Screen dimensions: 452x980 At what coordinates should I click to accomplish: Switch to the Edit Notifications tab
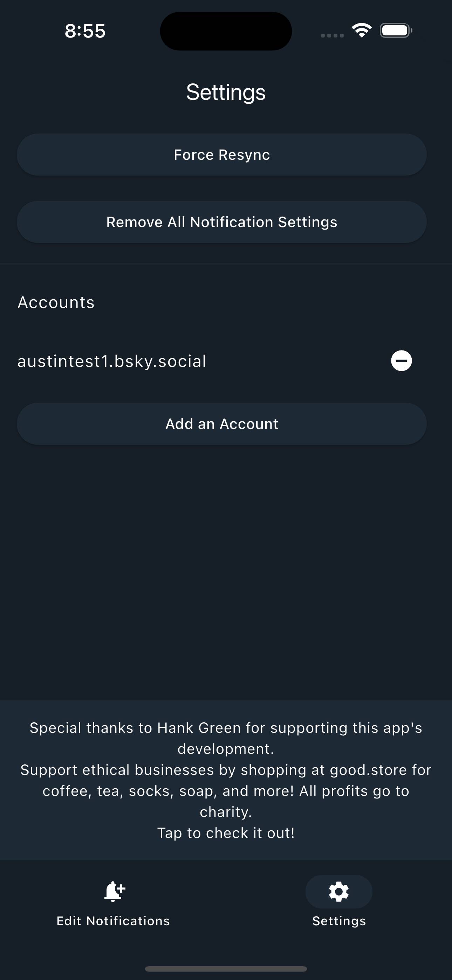click(114, 909)
